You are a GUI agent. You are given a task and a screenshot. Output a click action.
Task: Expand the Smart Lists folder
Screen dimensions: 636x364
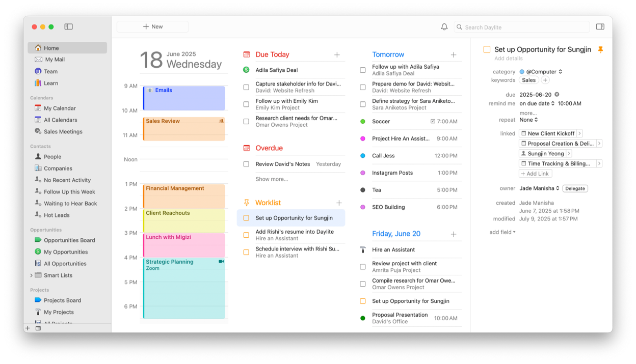click(x=32, y=275)
